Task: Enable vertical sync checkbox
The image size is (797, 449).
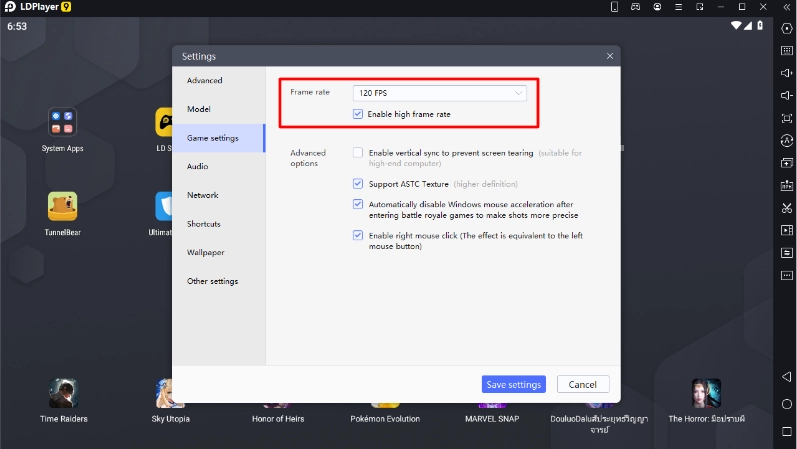Action: coord(358,153)
